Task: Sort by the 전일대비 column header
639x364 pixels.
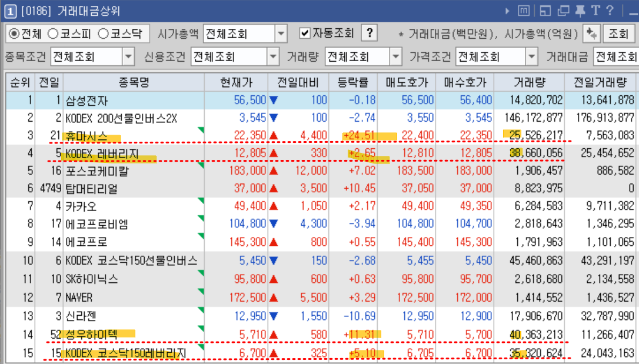Action: [x=298, y=83]
